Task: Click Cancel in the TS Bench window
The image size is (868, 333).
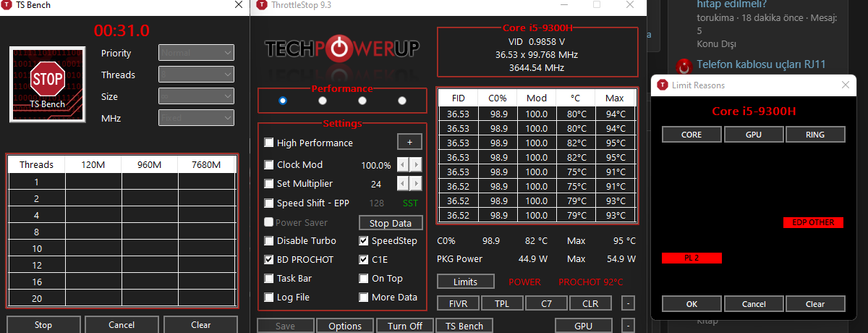Action: click(122, 324)
